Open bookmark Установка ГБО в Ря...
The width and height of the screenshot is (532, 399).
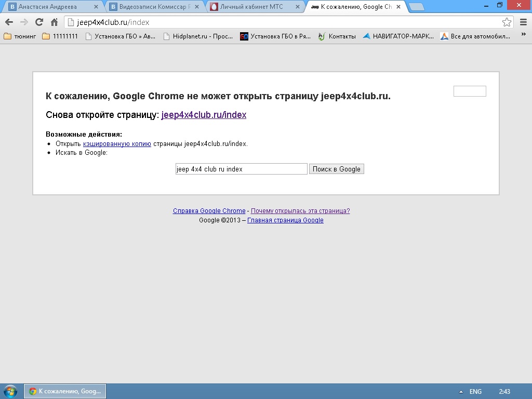[x=275, y=36]
